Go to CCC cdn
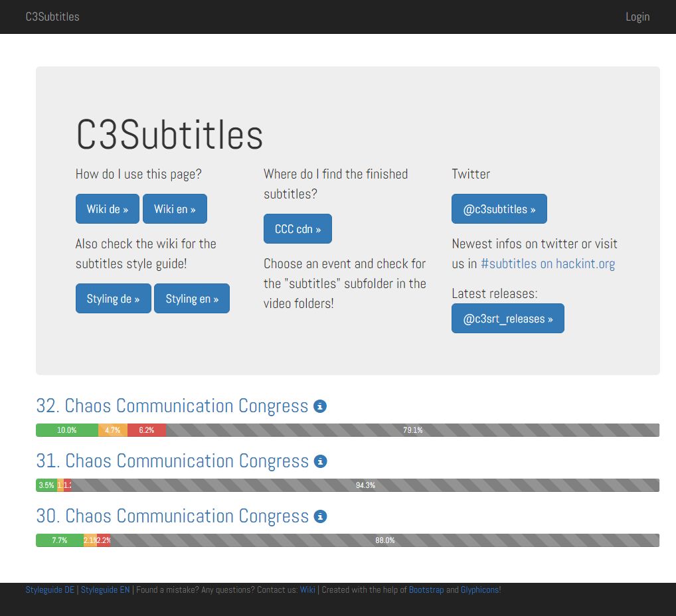 pos(298,229)
